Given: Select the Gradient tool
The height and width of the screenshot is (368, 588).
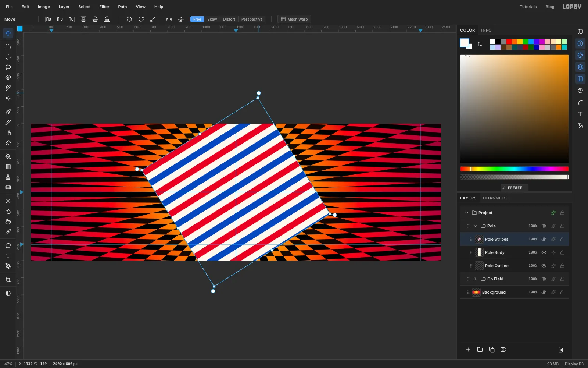Looking at the screenshot, I should [x=8, y=167].
